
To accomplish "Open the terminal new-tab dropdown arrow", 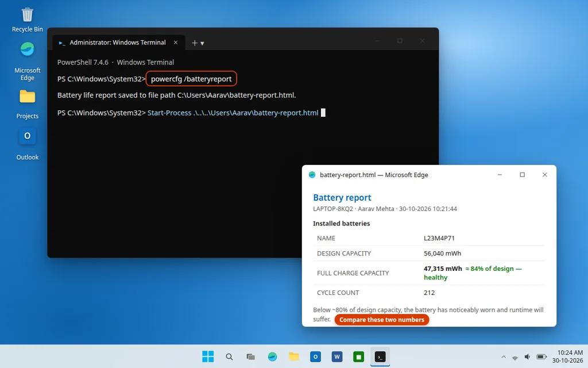I will tap(203, 43).
